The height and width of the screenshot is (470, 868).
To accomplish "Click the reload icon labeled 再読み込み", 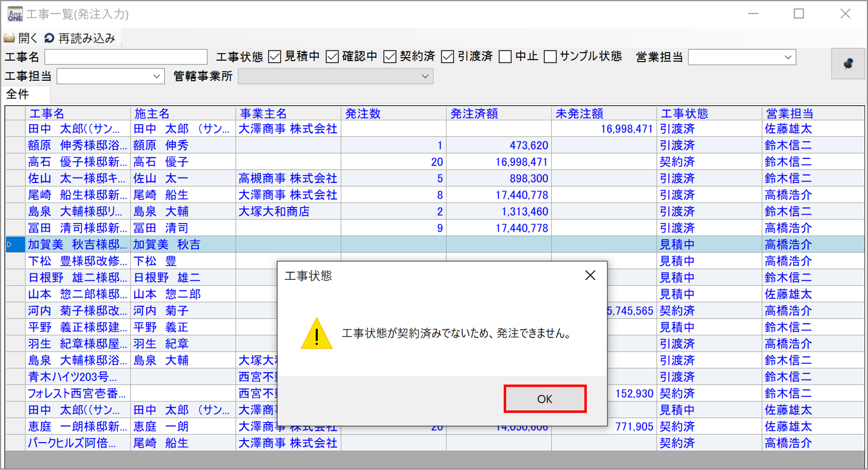I will point(49,38).
